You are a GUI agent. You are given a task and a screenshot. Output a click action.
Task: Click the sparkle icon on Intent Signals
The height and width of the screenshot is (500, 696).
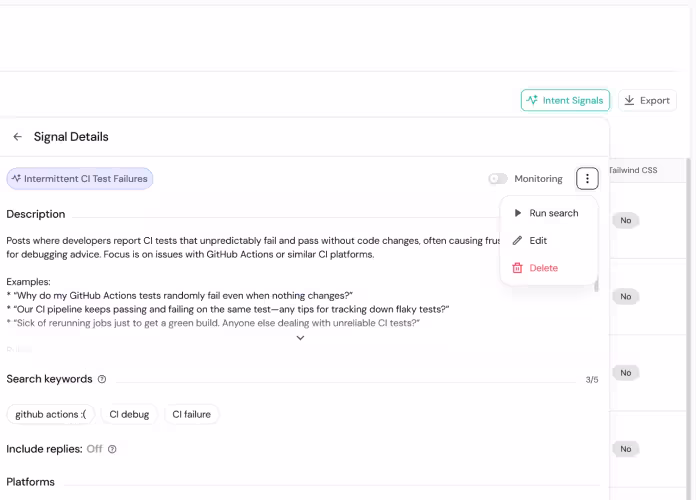(x=532, y=100)
